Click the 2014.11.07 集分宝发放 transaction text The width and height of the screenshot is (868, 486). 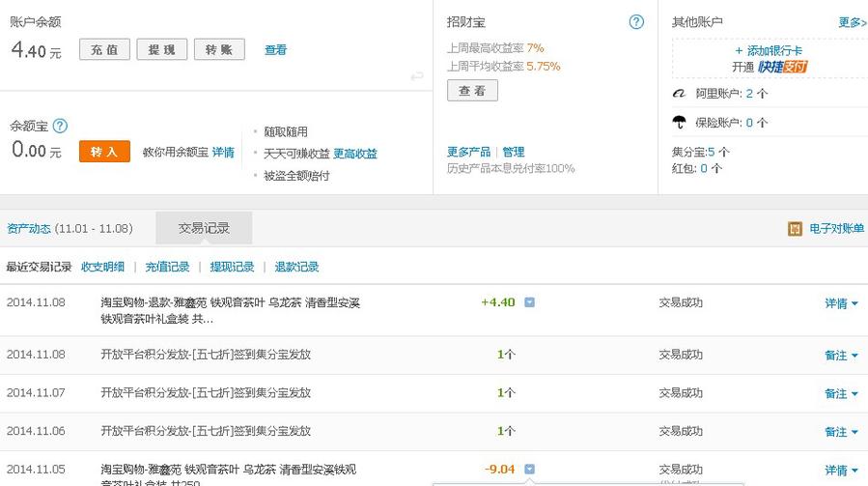[x=206, y=393]
